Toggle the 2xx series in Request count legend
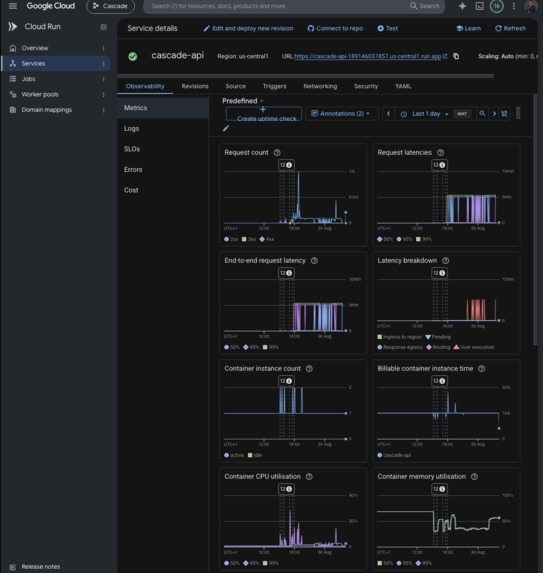Viewport: 543px width, 573px height. coord(231,239)
